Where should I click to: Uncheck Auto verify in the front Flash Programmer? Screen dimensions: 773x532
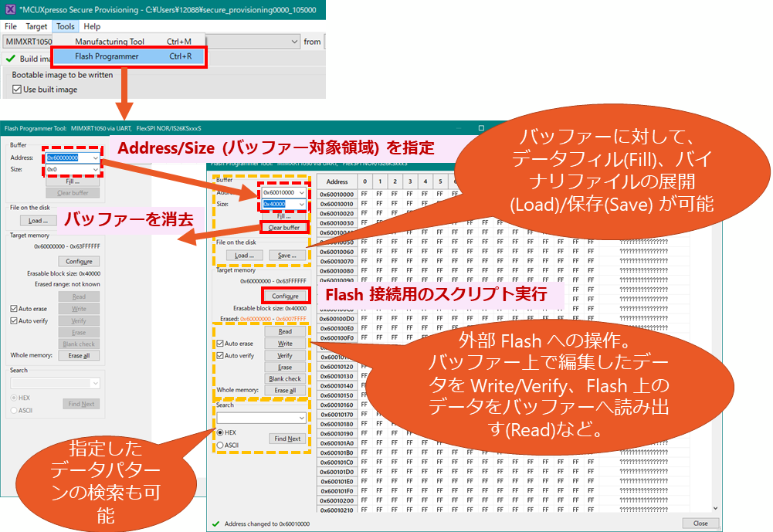[x=221, y=356]
